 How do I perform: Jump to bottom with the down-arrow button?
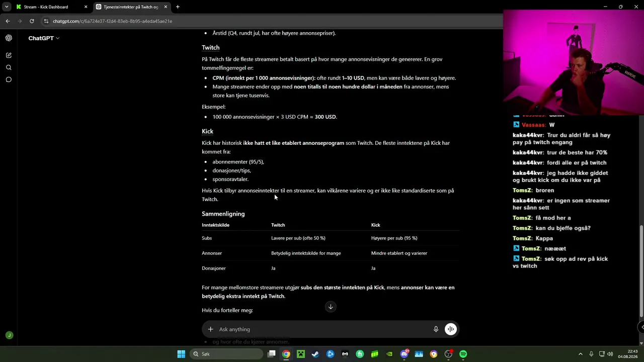tap(331, 307)
